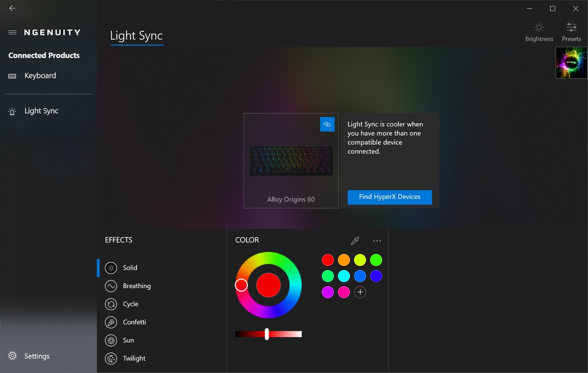
Task: Pick the red color swatch
Action: click(x=328, y=260)
